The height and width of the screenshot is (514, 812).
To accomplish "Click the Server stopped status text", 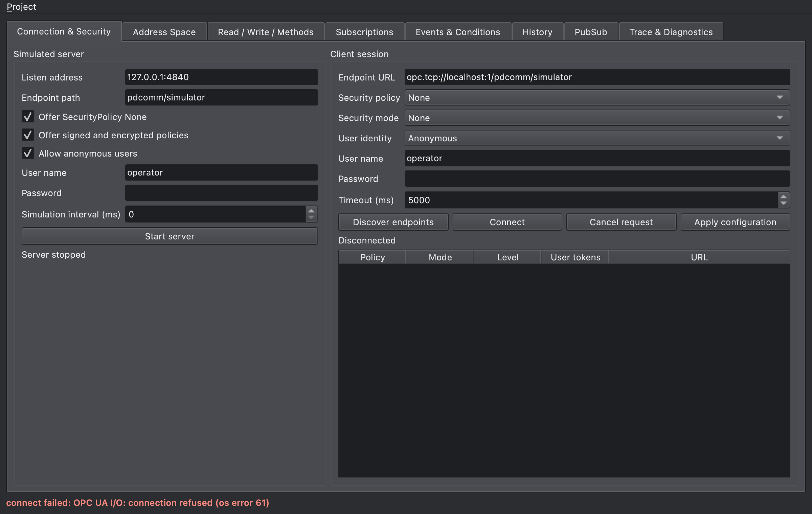I will click(54, 255).
